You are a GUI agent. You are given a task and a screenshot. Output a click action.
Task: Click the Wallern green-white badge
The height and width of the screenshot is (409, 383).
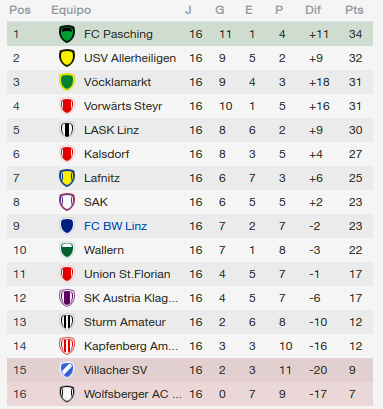coord(67,250)
